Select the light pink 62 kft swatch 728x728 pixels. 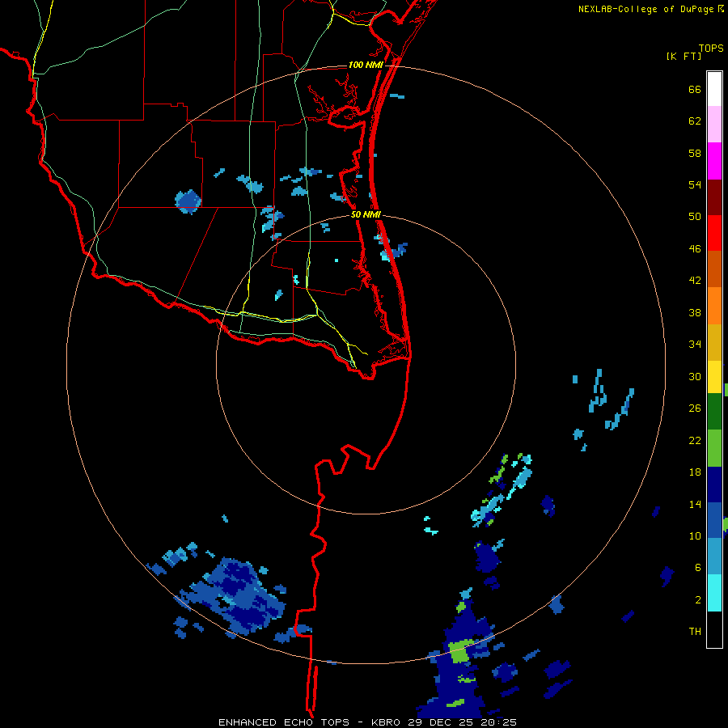[x=714, y=125]
